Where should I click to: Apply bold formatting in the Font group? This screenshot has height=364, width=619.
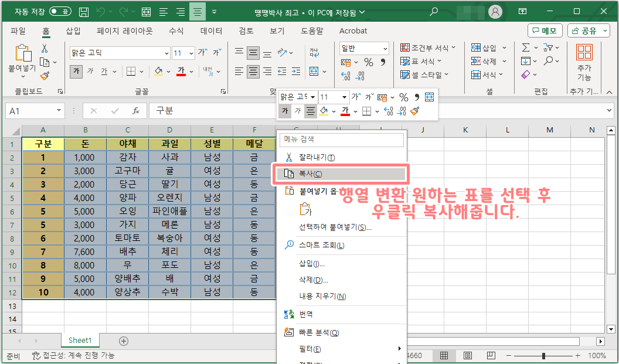click(75, 70)
